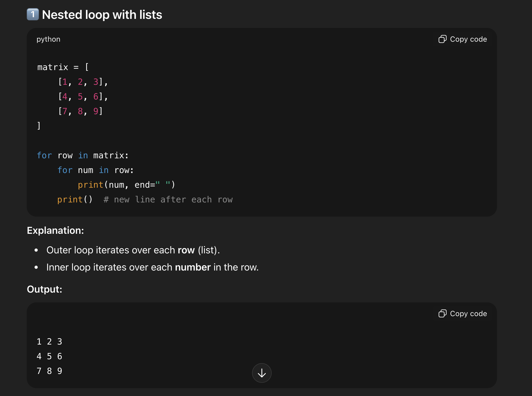Click the outer 'for row in matrix:' line
Viewport: 532px width, 396px height.
tap(83, 156)
